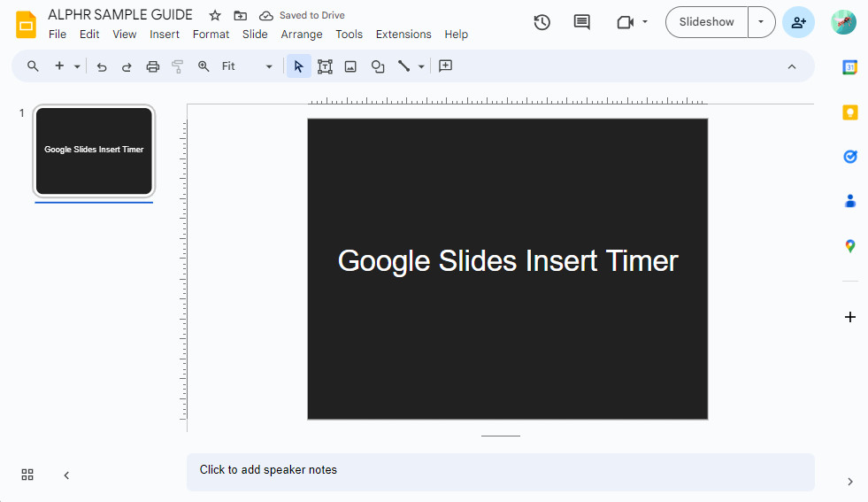The height and width of the screenshot is (502, 868).
Task: Start the Slideshow
Action: pyautogui.click(x=707, y=22)
